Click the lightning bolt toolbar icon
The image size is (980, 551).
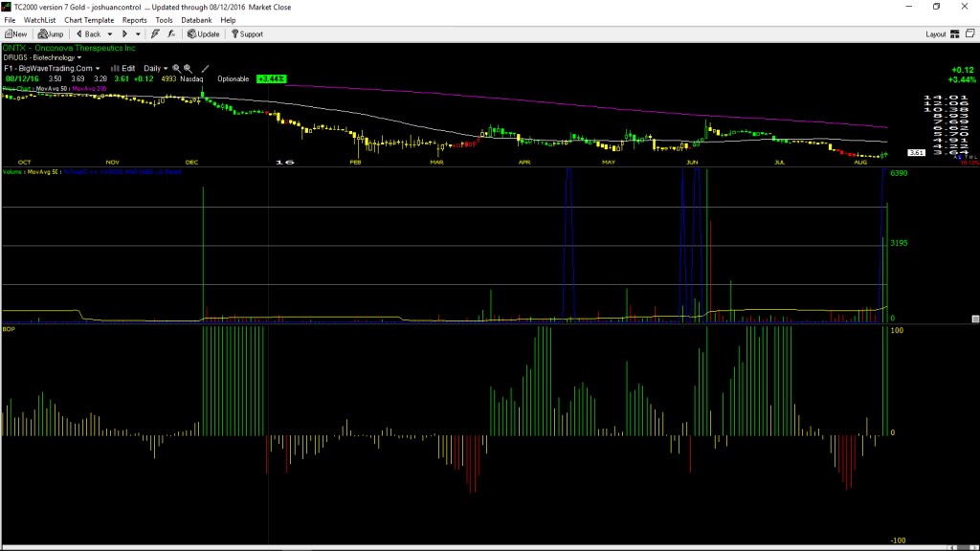pos(155,34)
